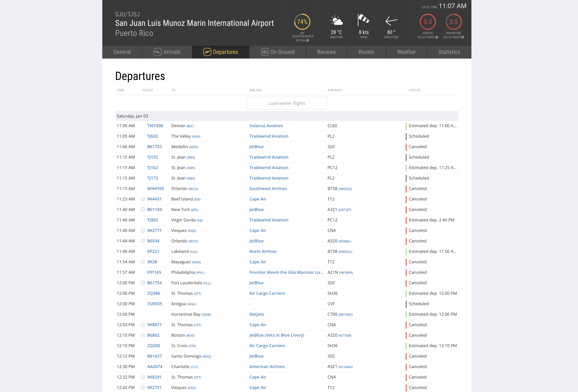Expand codeshare chevron for flight B61754
Image resolution: width=578 pixels, height=392 pixels.
point(143,283)
